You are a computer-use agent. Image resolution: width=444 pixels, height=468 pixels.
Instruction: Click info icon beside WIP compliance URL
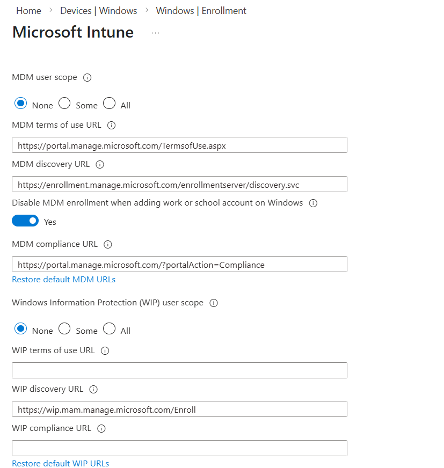(x=101, y=428)
